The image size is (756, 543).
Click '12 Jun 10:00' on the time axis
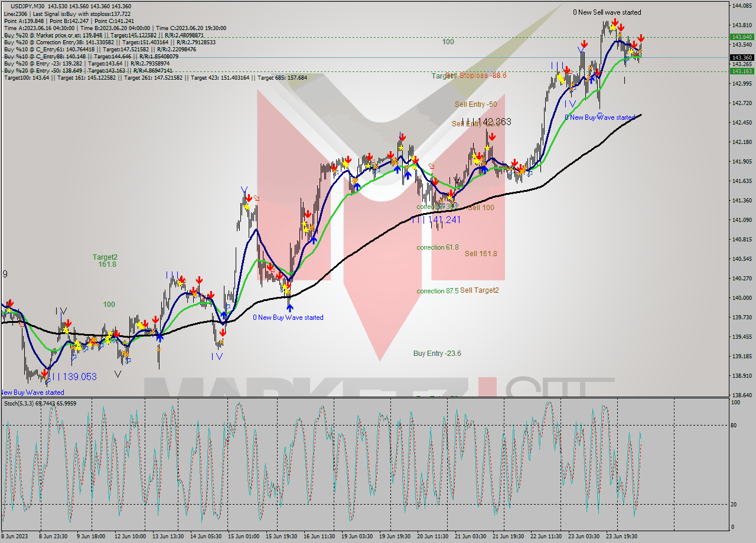pos(131,537)
